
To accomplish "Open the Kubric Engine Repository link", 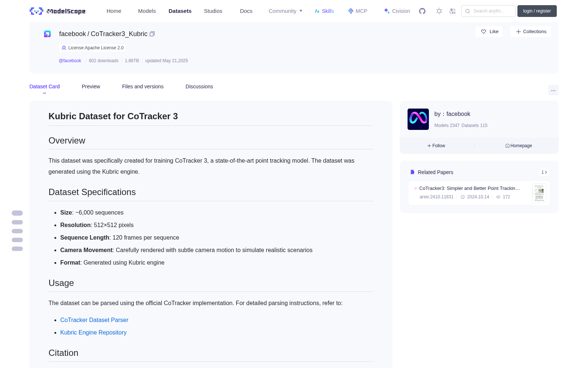I will (93, 333).
